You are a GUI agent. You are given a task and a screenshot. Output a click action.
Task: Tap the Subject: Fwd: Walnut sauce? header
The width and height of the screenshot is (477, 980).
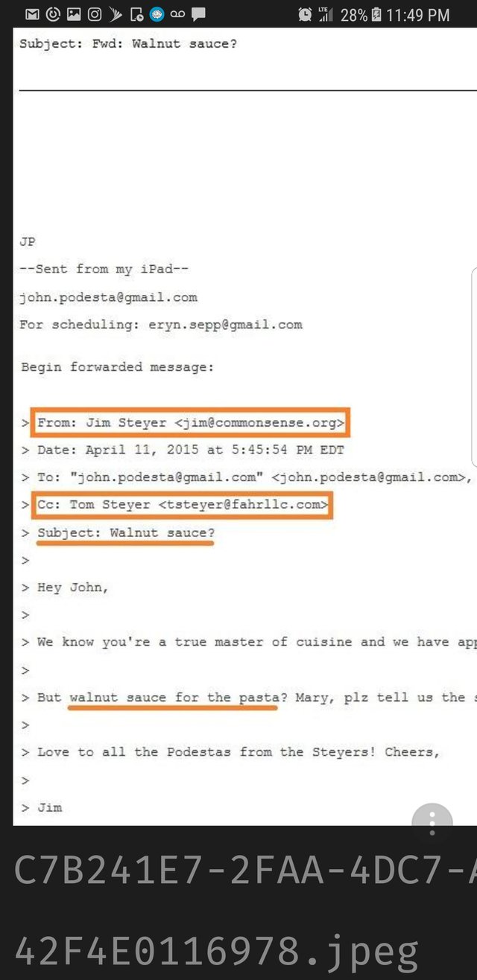click(128, 43)
